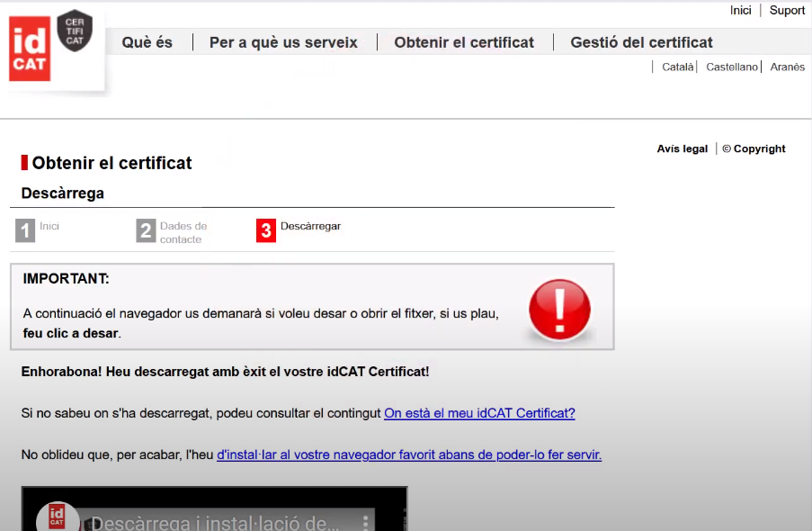
Task: Click the red step 3 number box
Action: click(266, 231)
